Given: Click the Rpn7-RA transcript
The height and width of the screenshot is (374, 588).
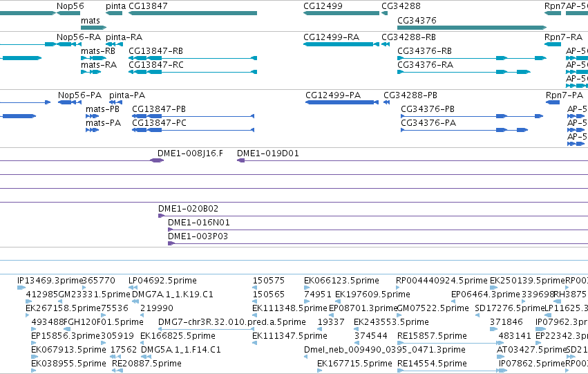Looking at the screenshot, I should pos(553,44).
